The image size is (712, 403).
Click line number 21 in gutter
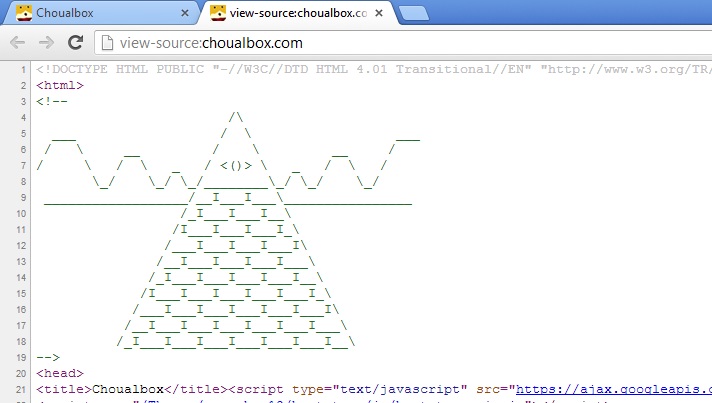click(21, 389)
